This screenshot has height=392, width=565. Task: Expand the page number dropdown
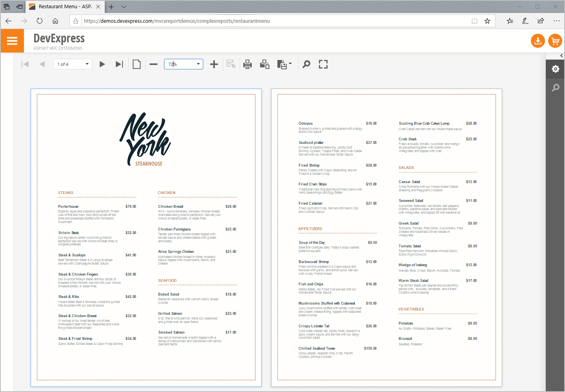[87, 64]
